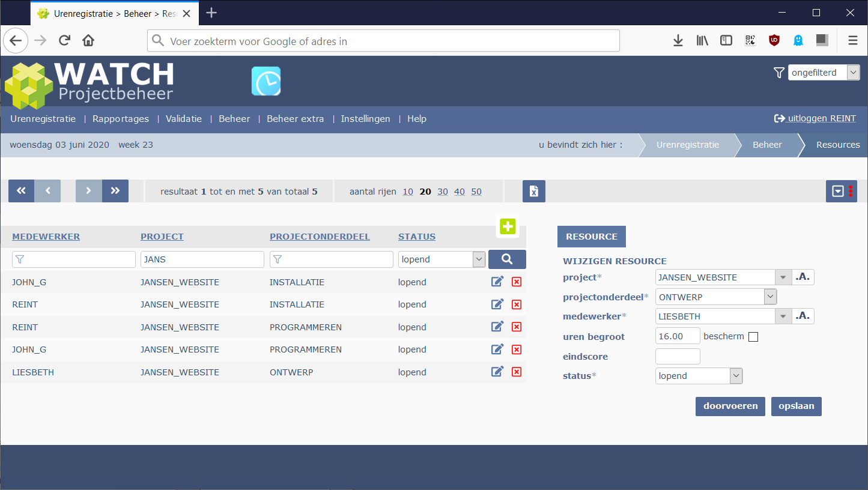Click the .A. button next to medewerker field
Image resolution: width=868 pixels, height=490 pixels.
pyautogui.click(x=803, y=316)
